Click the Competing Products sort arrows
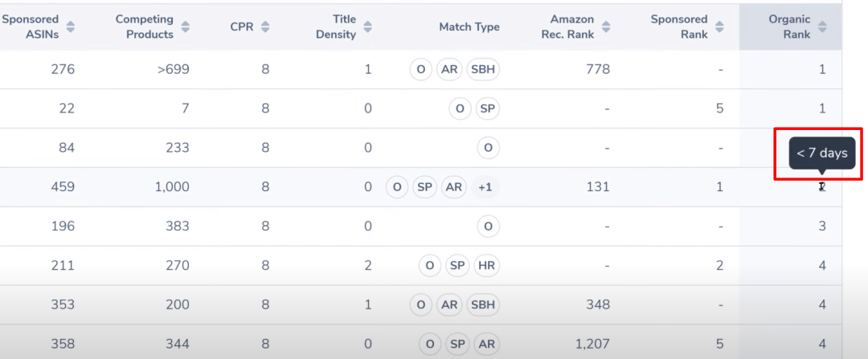 tap(186, 27)
